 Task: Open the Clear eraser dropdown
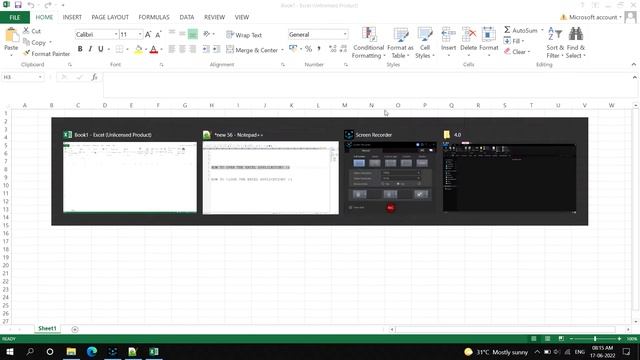(x=517, y=51)
